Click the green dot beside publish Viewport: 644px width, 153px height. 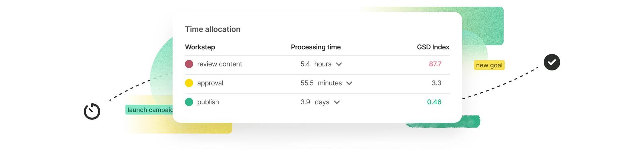pos(189,102)
